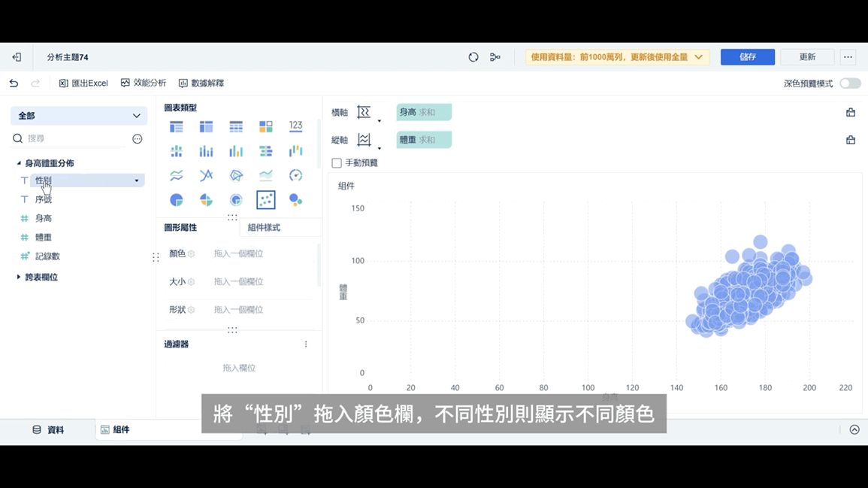
Task: Open the 縱軸 axis type dropdown icon
Action: (368, 141)
